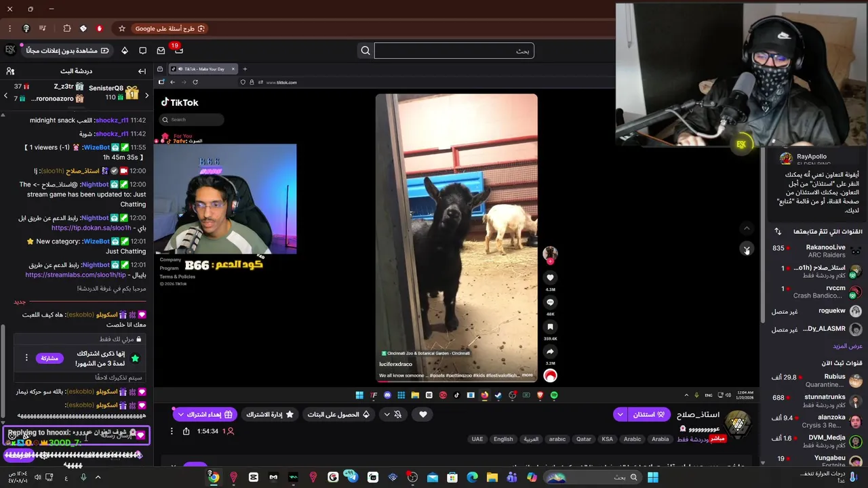Screen dimensions: 868x488
Task: Click the microphone icon in system tray
Action: pos(83,478)
